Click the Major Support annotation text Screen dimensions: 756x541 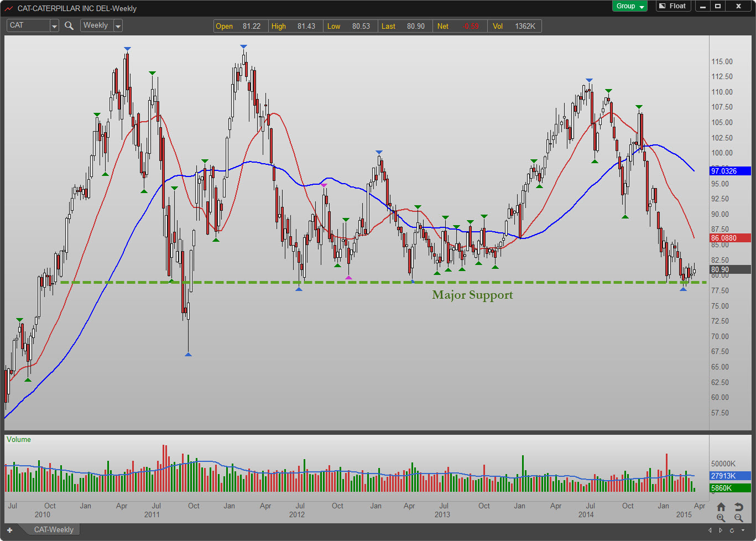click(472, 295)
